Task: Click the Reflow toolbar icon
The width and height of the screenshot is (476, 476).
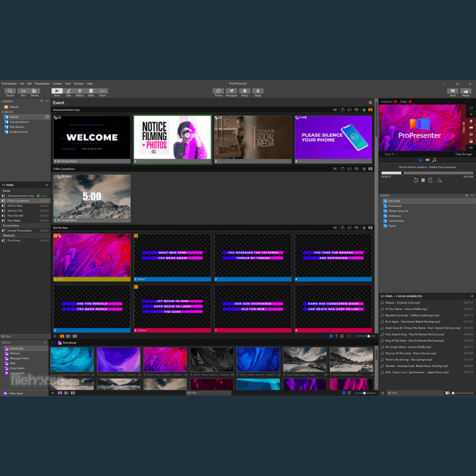Action: click(79, 92)
